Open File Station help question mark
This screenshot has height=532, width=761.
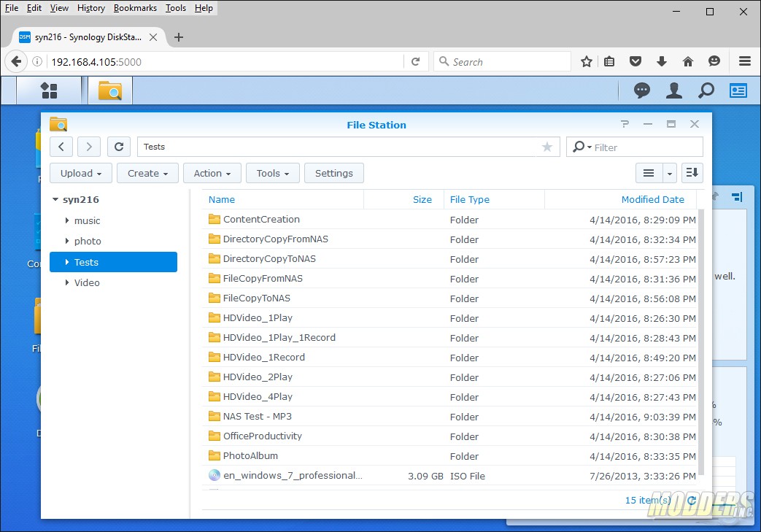tap(625, 124)
